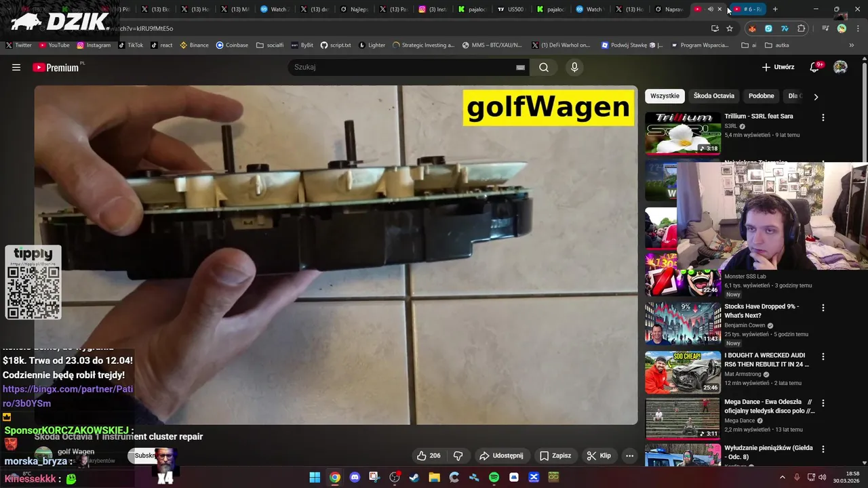This screenshot has height=488, width=868.
Task: Open a new browser tab
Action: click(775, 9)
